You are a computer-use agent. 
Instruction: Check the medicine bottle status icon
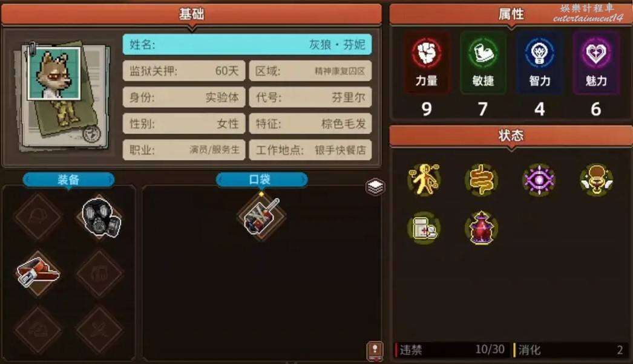tap(424, 229)
